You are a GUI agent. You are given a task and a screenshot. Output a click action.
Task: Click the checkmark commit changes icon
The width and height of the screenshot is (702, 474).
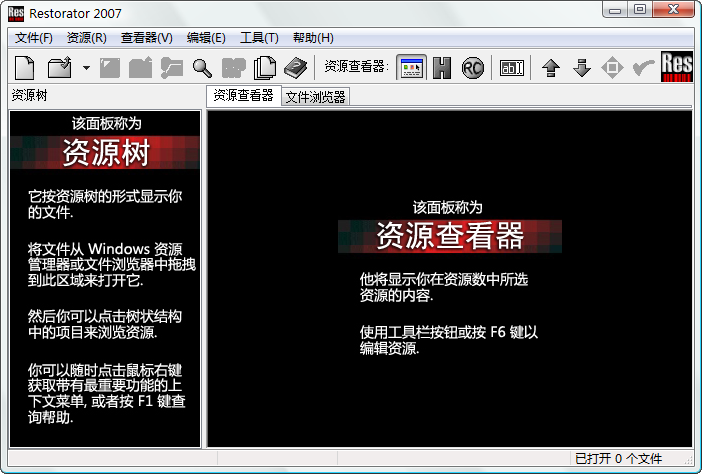(643, 68)
